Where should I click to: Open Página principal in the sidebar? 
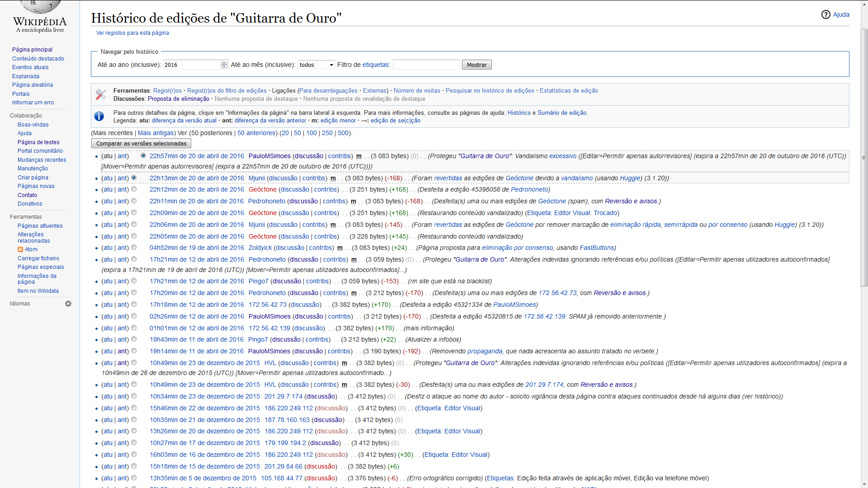[x=32, y=50]
